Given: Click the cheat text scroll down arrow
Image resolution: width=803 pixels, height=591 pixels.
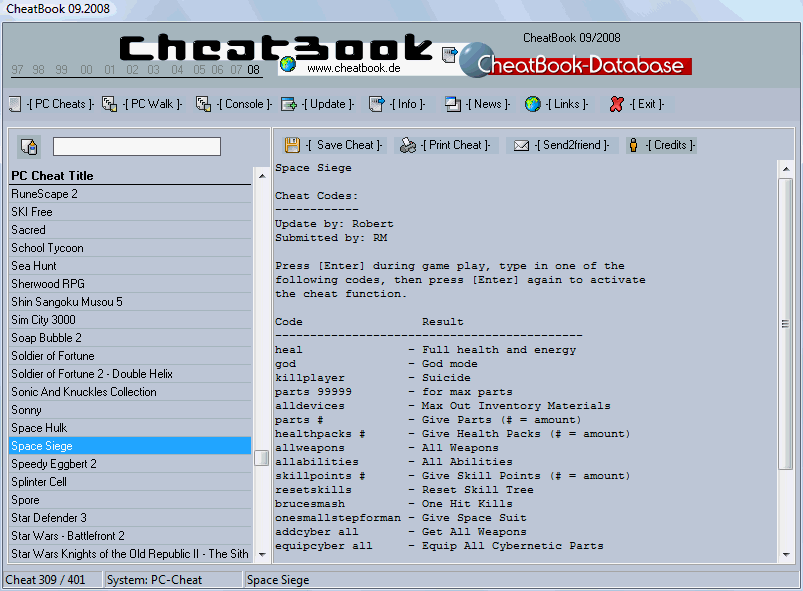Looking at the screenshot, I should click(x=786, y=555).
